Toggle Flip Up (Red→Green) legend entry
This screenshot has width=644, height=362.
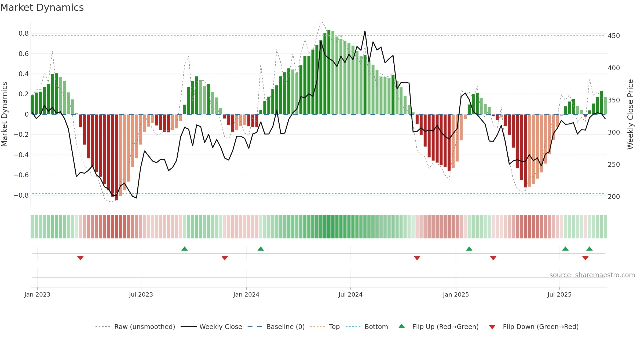(x=438, y=327)
